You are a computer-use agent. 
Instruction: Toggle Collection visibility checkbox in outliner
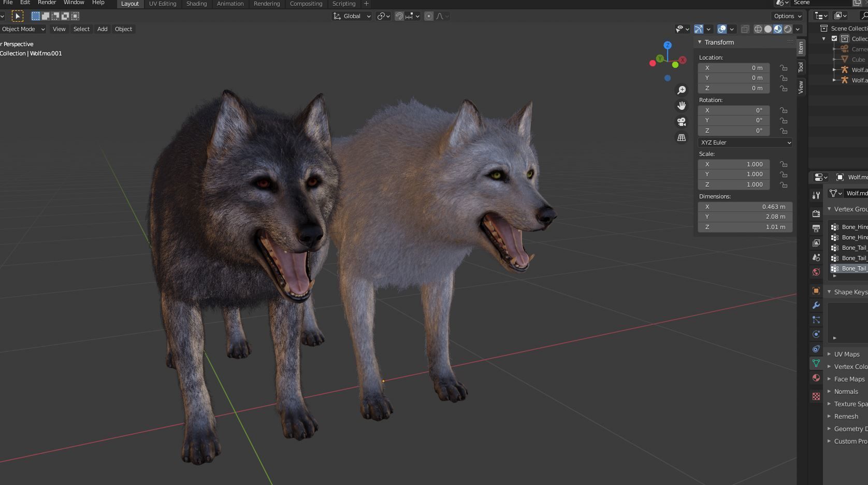(834, 39)
